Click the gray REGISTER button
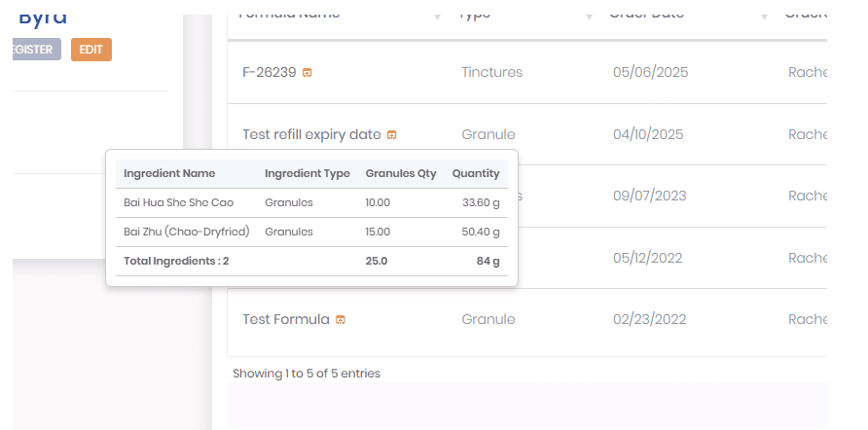The image size is (868, 430). (x=37, y=50)
